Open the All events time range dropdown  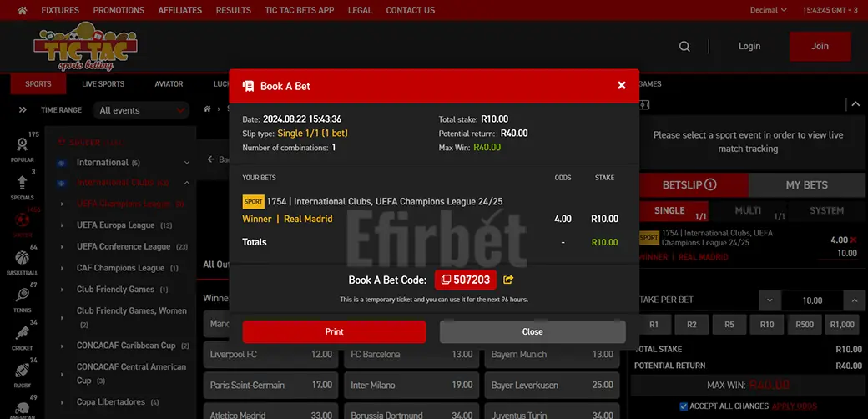click(x=141, y=110)
